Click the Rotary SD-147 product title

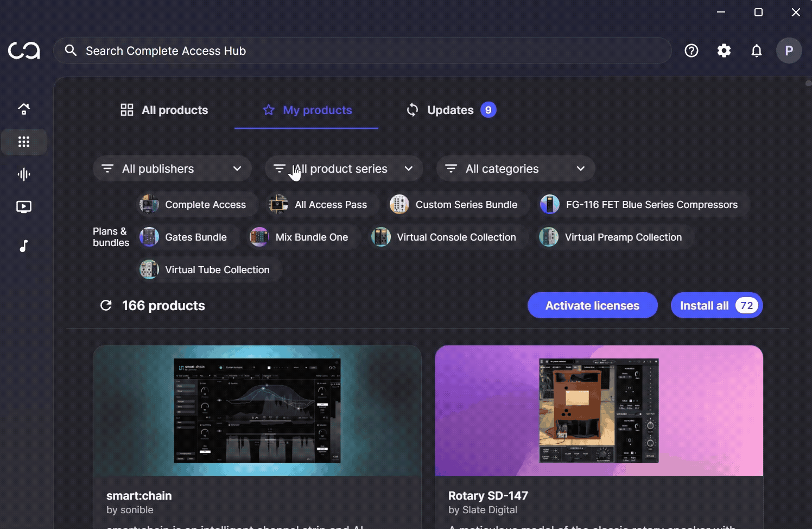[x=488, y=495]
